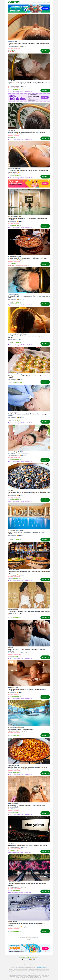This screenshot has height=980, width=58.
Task: Open the 'Hasta 30% de dto.' banner
Action: 29,98
